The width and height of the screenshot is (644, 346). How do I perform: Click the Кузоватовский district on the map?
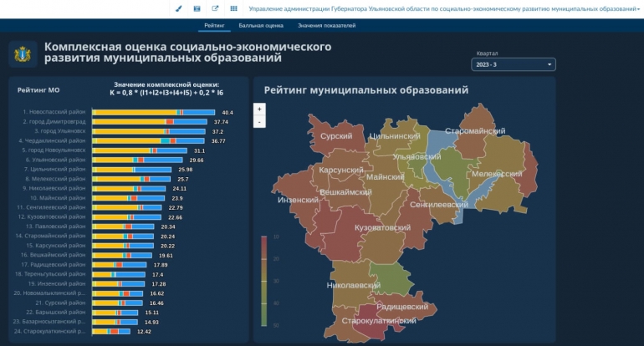381,227
